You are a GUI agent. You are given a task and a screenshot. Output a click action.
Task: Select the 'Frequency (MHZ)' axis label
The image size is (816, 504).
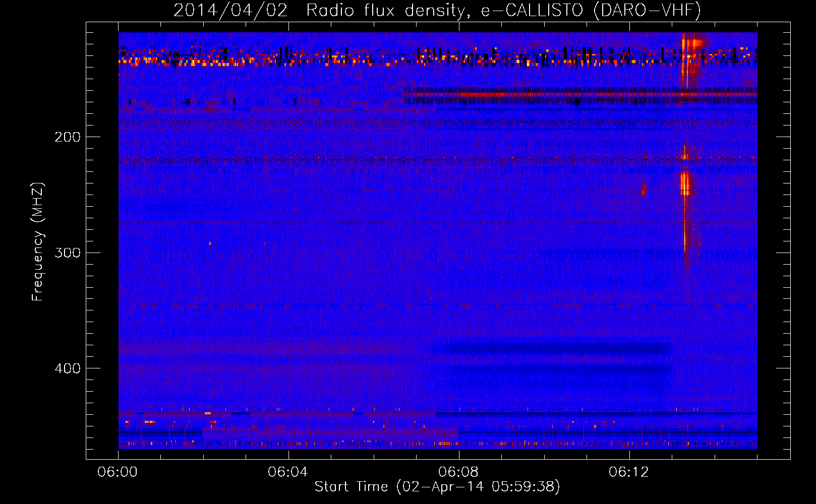pyautogui.click(x=38, y=242)
